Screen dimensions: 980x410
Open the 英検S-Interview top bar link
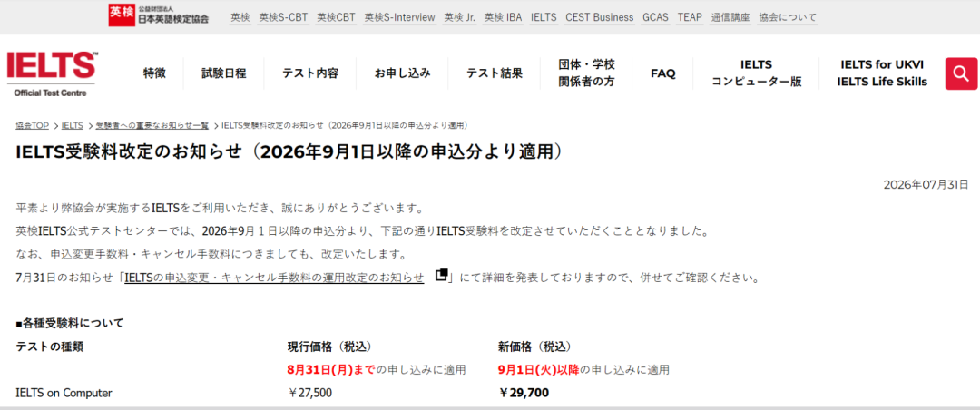[400, 17]
